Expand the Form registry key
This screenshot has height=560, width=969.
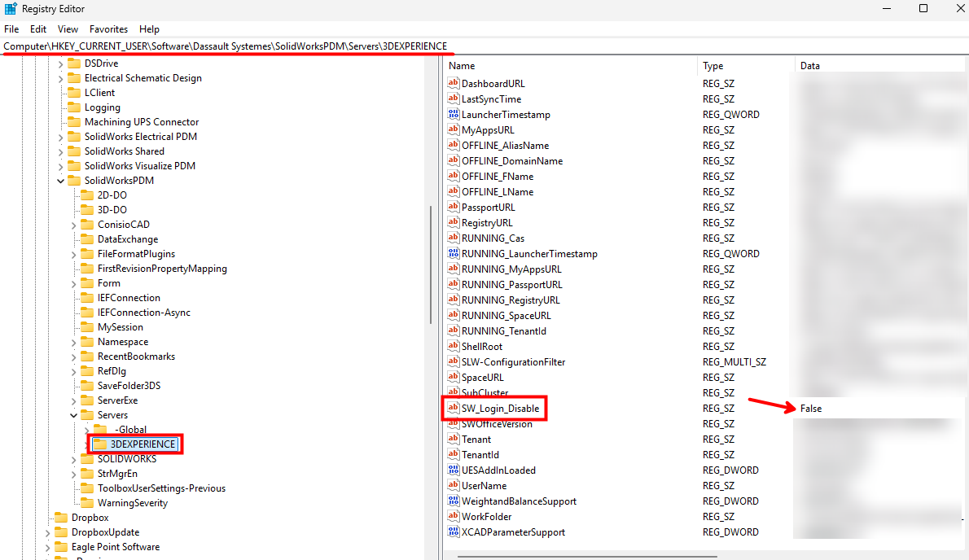(72, 282)
